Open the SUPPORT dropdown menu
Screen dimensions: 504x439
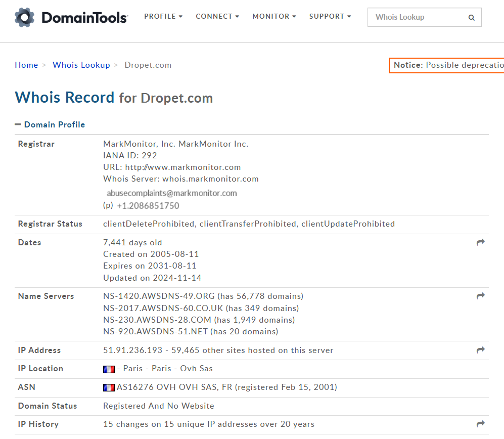click(x=330, y=16)
